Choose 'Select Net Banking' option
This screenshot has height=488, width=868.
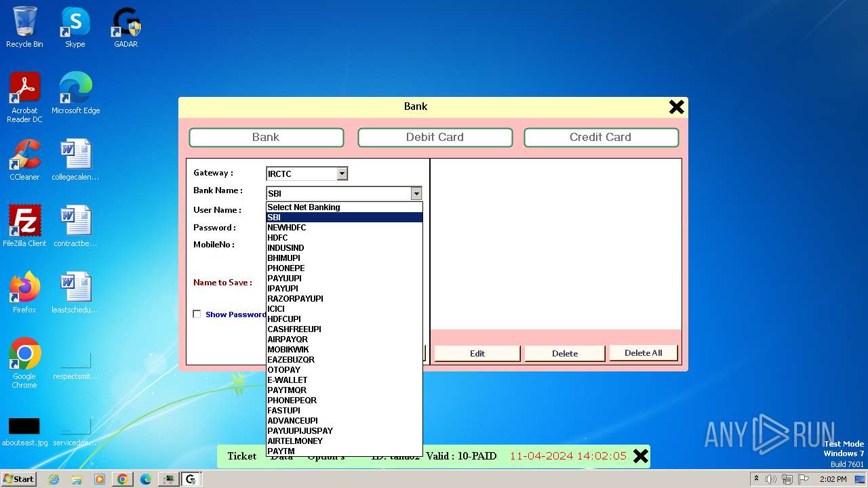(x=344, y=207)
